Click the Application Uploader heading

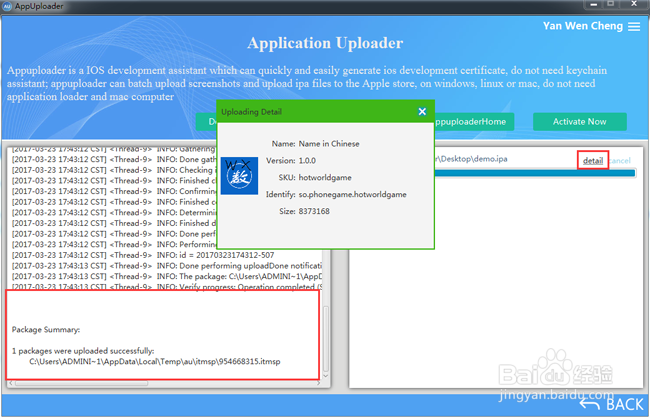pos(325,43)
